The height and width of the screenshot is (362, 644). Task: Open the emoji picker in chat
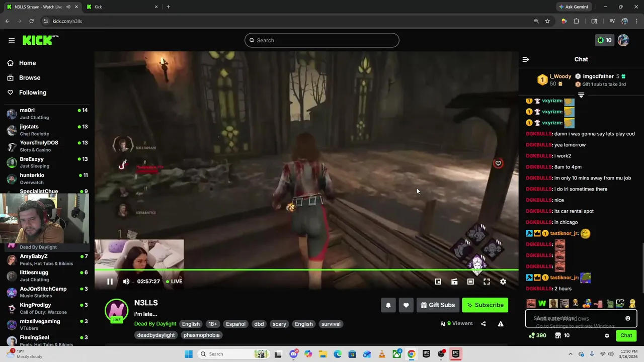628,318
